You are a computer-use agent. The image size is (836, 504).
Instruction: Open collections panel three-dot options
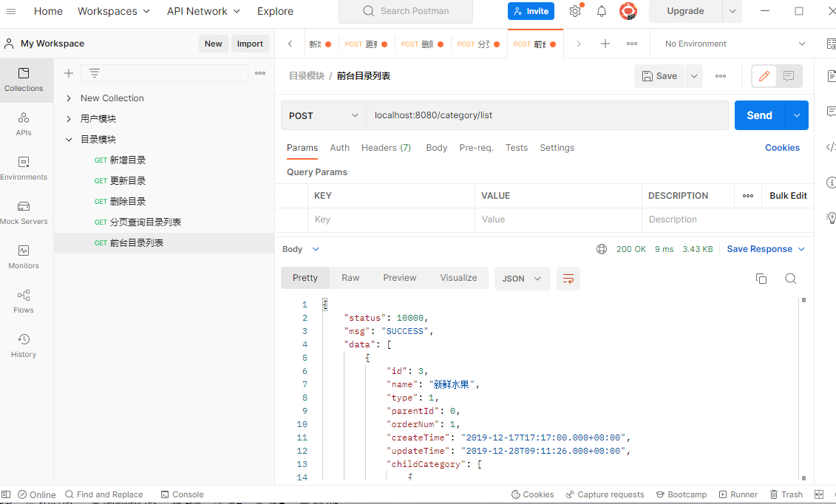coord(260,73)
